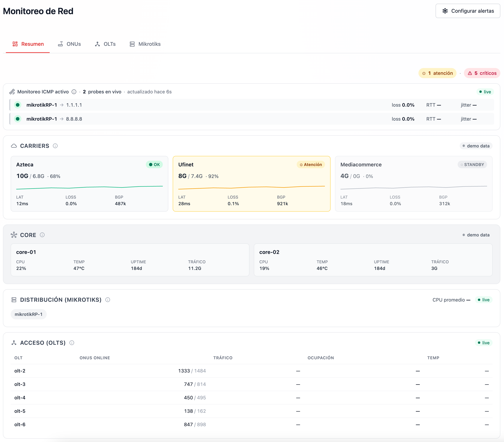This screenshot has height=442, width=504.
Task: Select probe row mikrotikRP-1 to 1.1.1.1
Action: (251, 105)
